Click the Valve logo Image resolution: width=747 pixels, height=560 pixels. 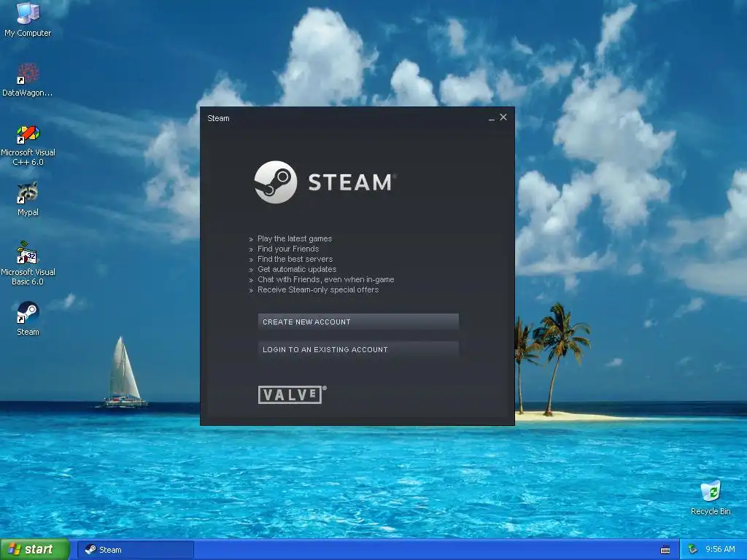(x=292, y=394)
